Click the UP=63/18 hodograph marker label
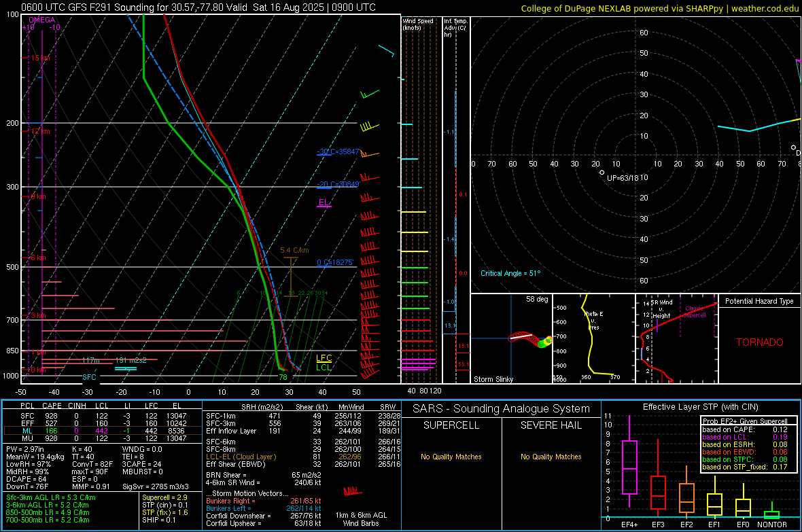The width and height of the screenshot is (802, 532). [x=623, y=178]
